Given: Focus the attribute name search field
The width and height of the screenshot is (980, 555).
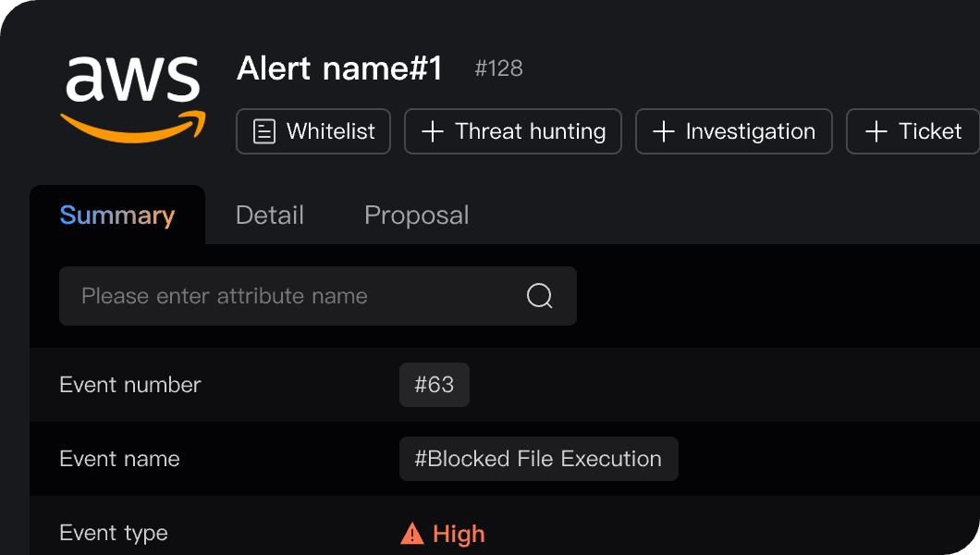Looking at the screenshot, I should pos(287,296).
